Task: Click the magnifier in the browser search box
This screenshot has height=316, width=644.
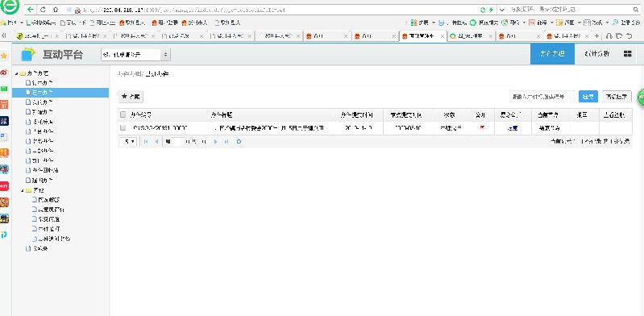Action: pyautogui.click(x=635, y=10)
